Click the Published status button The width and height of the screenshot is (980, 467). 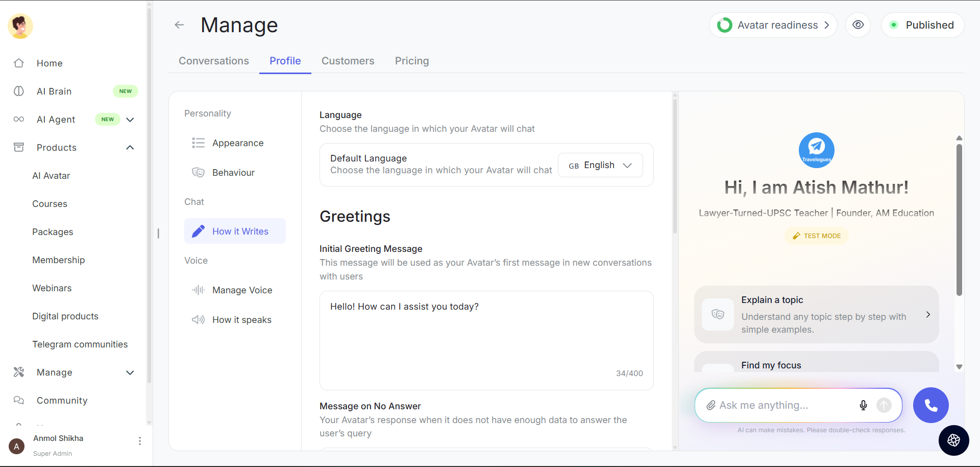coord(922,25)
